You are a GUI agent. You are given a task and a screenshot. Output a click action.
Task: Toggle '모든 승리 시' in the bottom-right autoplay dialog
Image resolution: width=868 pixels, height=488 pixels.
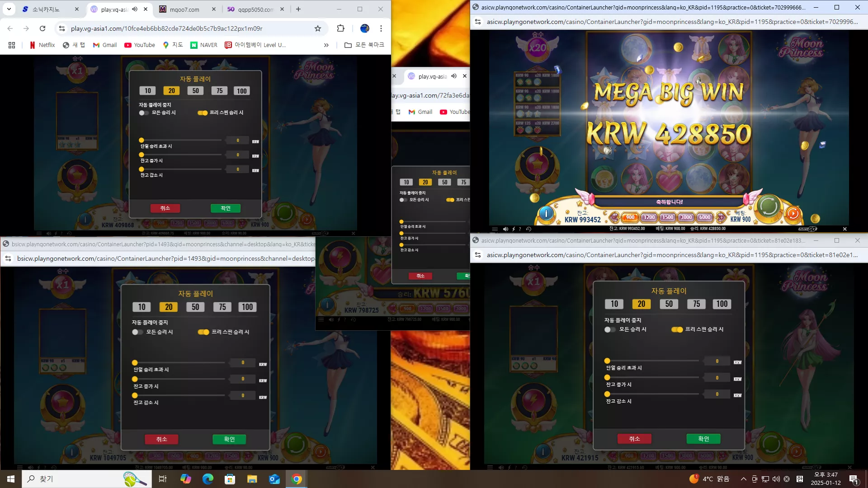610,329
